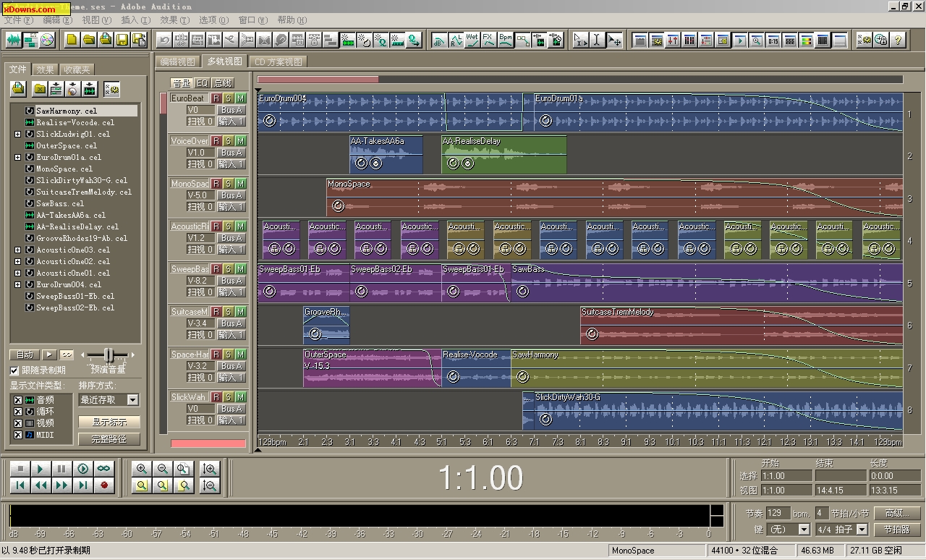The width and height of the screenshot is (926, 560).
Task: Toggle the Bpm tempo envelope icon
Action: point(505,40)
